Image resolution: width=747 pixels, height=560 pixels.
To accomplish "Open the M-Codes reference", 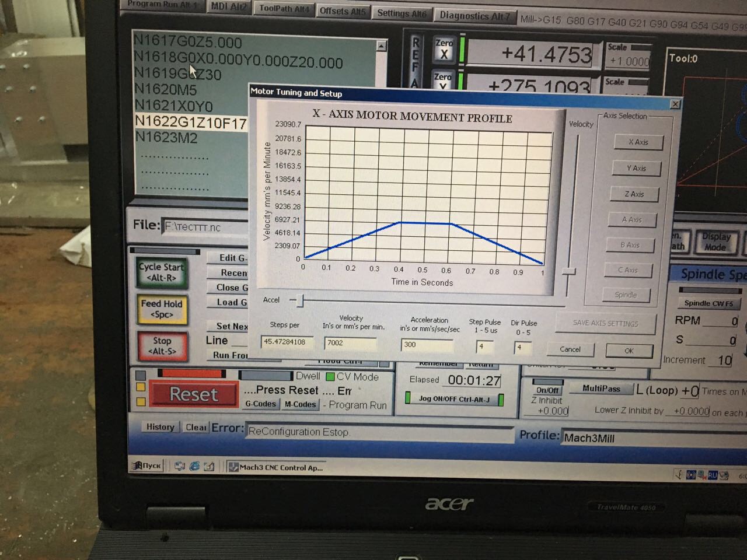I will pos(300,404).
